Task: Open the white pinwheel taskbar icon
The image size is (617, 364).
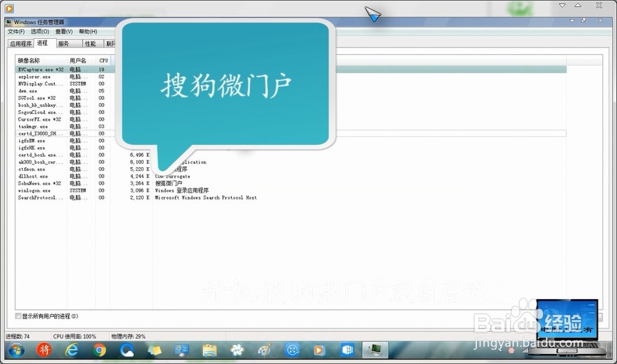Action: (237, 350)
